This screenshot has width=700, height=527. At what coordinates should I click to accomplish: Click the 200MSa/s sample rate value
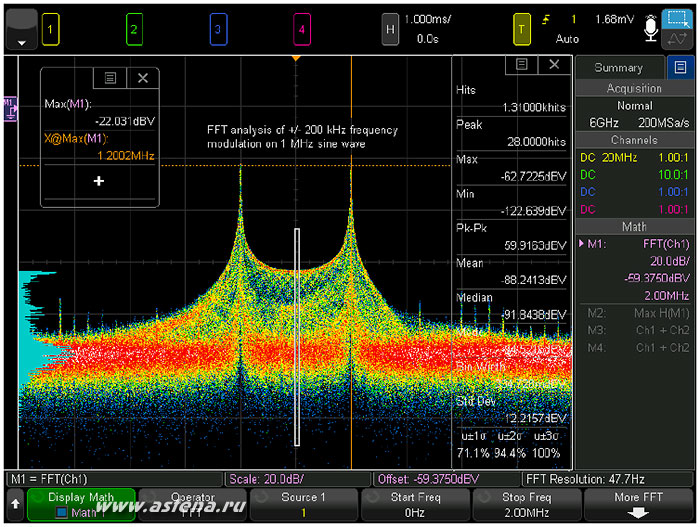point(663,123)
